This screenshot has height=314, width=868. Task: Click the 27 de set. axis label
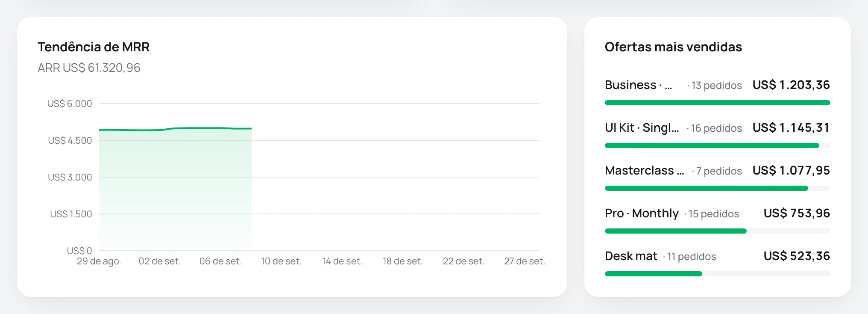525,261
